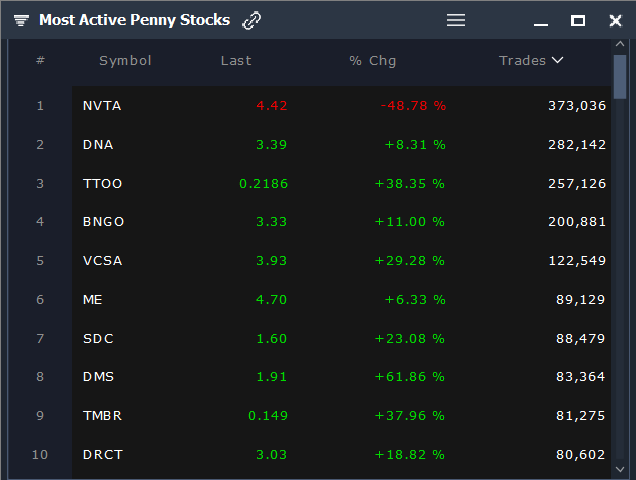Select the DMS row symbol
Image resolution: width=636 pixels, height=480 pixels.
tap(98, 377)
